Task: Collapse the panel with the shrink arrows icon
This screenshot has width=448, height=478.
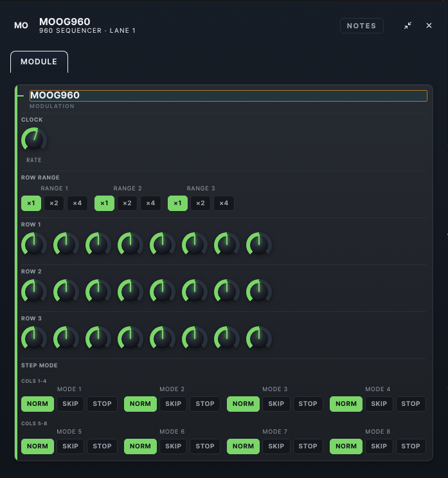Action: [408, 26]
